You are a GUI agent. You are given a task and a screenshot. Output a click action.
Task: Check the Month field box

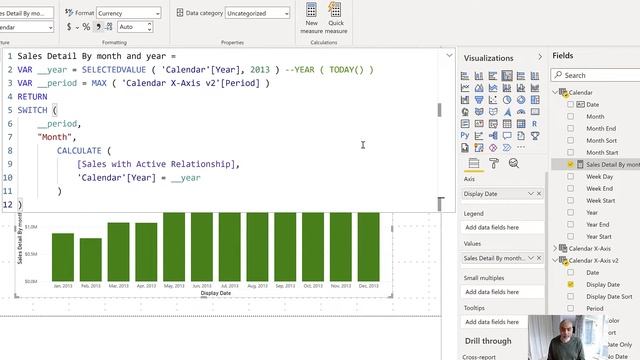(571, 116)
